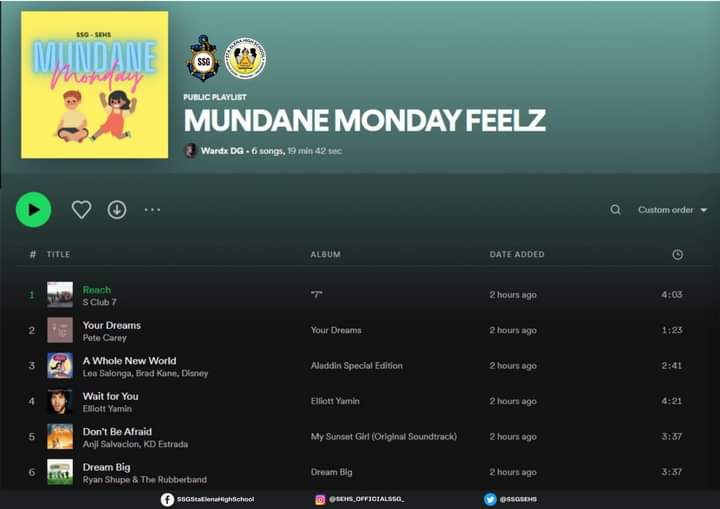Click the Twitter icon in the footer

(490, 499)
